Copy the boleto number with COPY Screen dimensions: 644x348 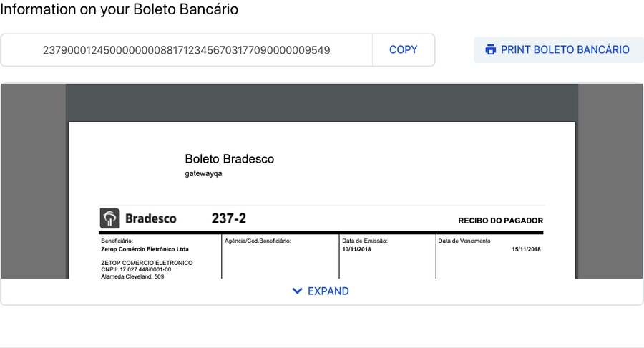403,49
